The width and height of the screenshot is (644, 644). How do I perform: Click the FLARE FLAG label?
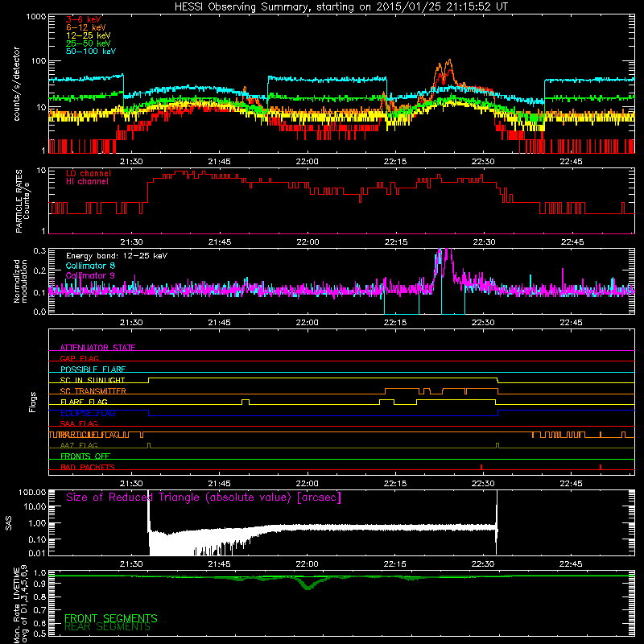pyautogui.click(x=84, y=402)
